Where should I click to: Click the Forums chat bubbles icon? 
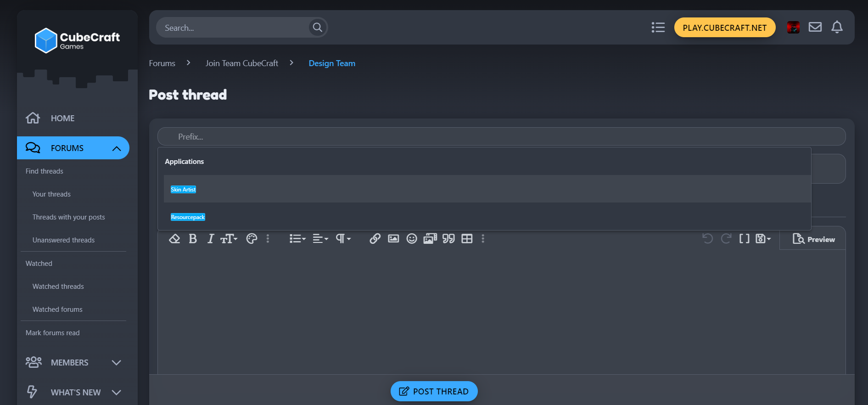[x=33, y=148]
